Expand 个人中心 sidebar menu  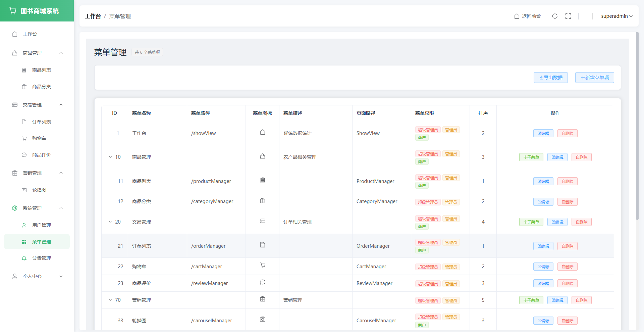tap(61, 276)
